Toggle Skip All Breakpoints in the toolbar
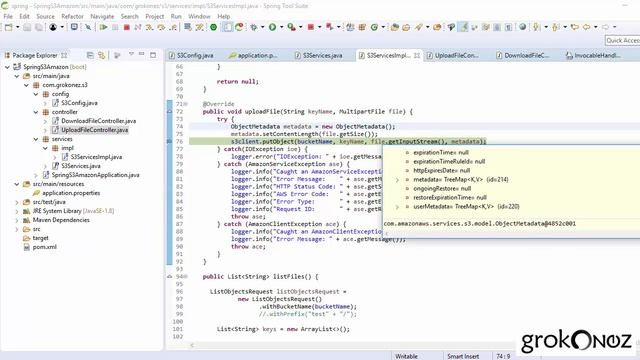This screenshot has height=360, width=640. [x=88, y=27]
